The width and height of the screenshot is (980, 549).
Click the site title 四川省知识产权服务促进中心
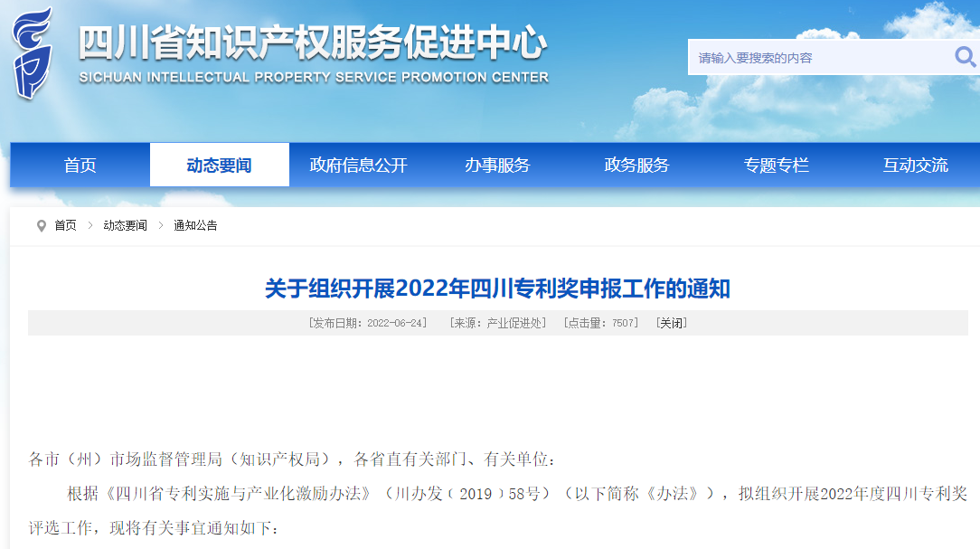(x=313, y=43)
